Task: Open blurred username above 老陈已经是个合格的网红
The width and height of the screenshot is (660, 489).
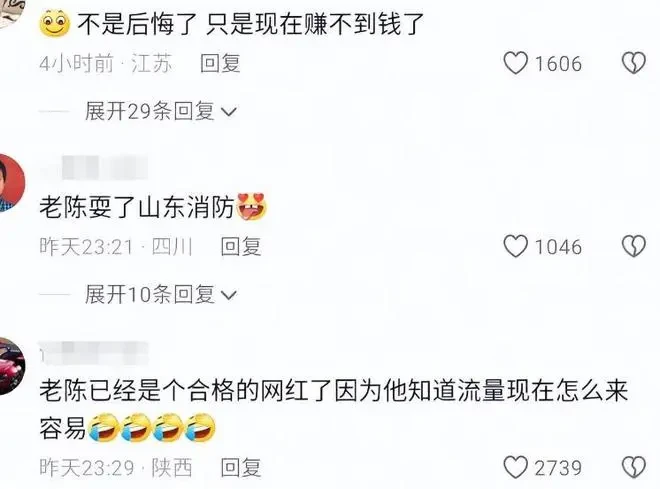Action: pyautogui.click(x=93, y=353)
